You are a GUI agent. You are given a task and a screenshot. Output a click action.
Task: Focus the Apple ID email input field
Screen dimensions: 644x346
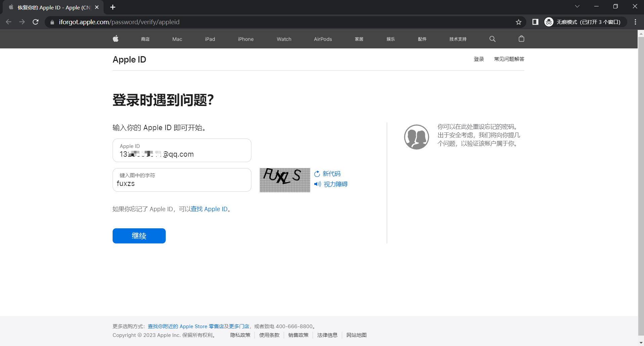(x=182, y=150)
